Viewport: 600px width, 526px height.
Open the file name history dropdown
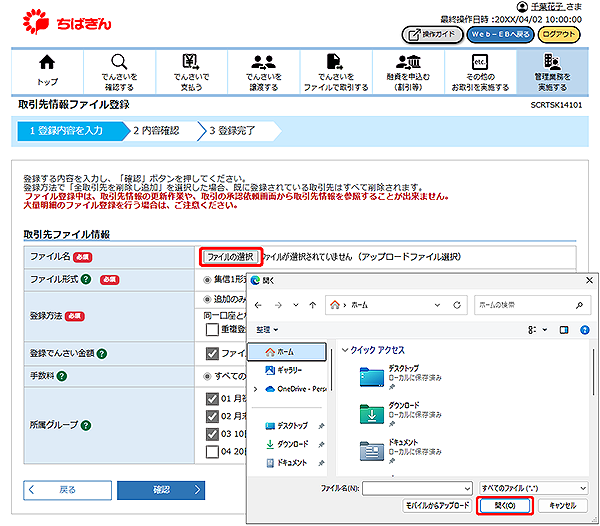(x=468, y=489)
